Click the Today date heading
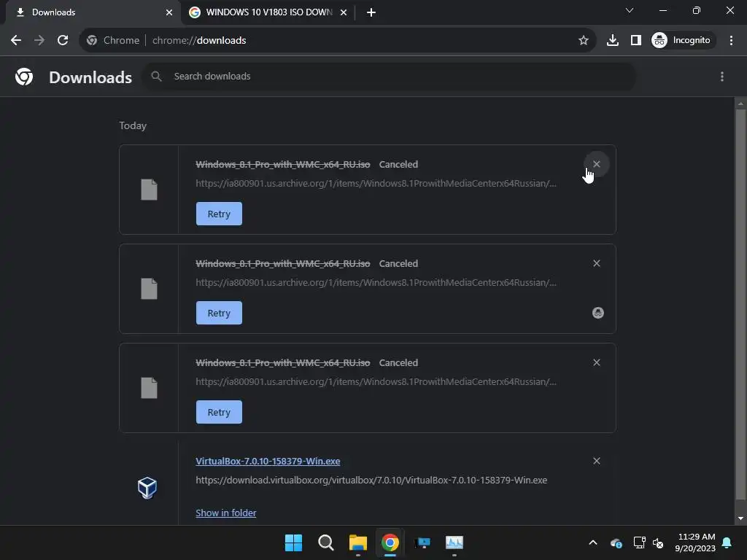Viewport: 747px width, 560px height. click(x=133, y=125)
